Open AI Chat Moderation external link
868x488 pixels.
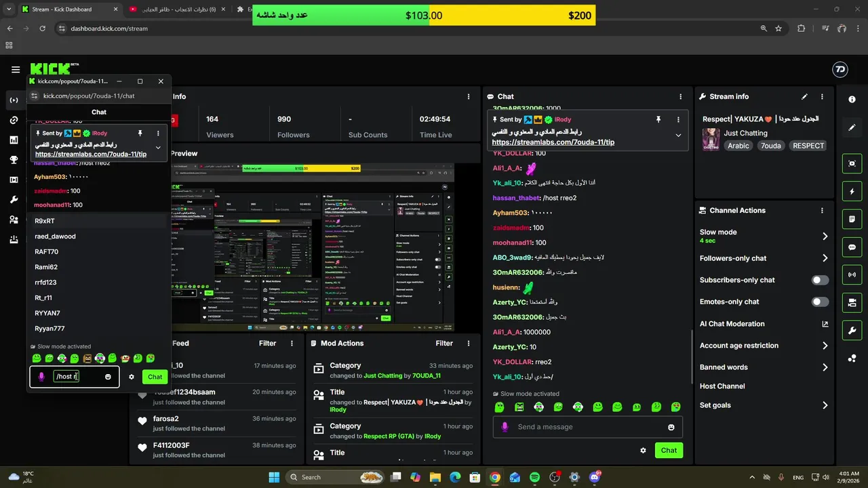point(825,324)
